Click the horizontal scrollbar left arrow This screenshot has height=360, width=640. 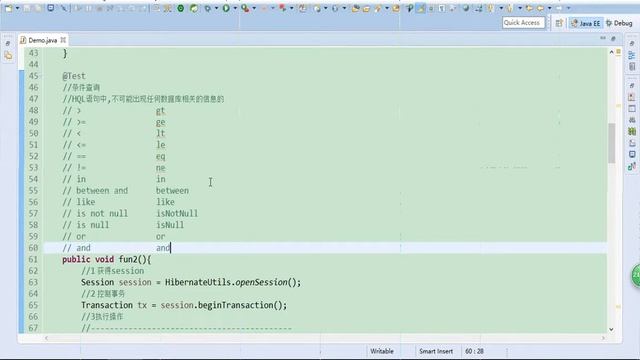click(46, 338)
